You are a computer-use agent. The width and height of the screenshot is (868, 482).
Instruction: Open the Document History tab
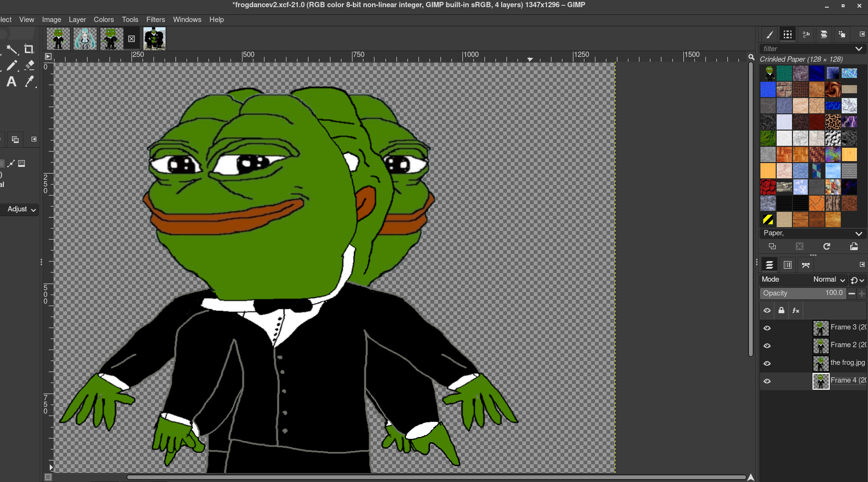coord(824,34)
